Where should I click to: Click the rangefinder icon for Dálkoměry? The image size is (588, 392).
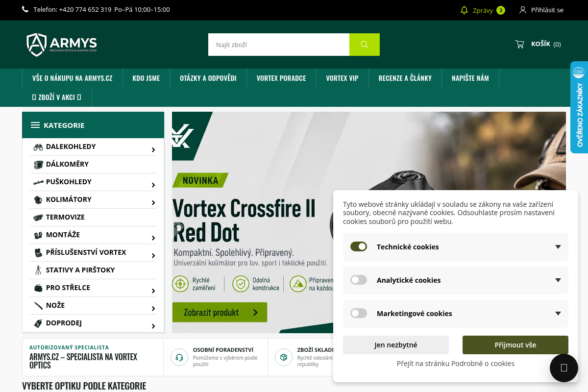[38, 165]
